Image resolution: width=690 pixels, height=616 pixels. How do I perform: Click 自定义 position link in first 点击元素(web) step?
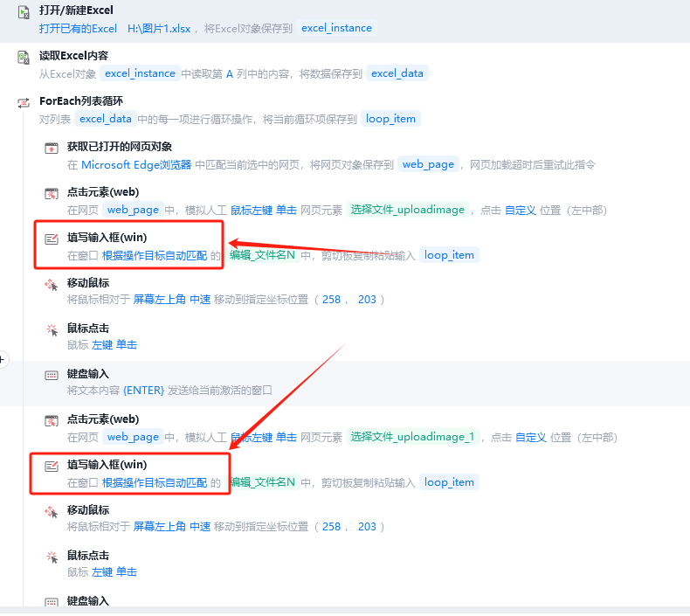[x=521, y=211]
